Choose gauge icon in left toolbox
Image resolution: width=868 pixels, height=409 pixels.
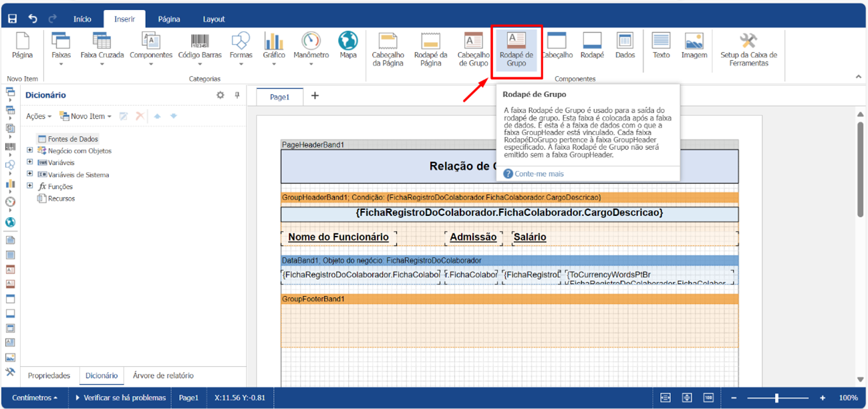pyautogui.click(x=10, y=202)
